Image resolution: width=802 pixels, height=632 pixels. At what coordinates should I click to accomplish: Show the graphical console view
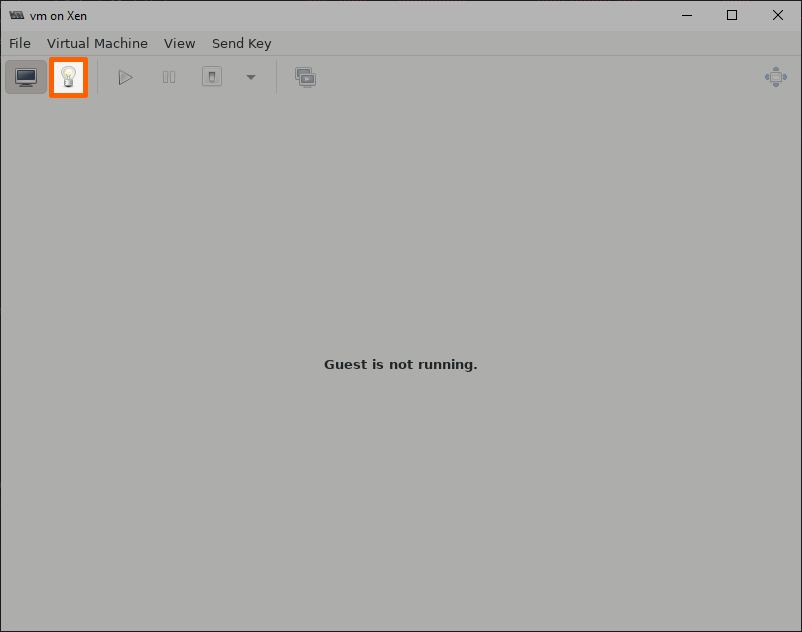26,77
